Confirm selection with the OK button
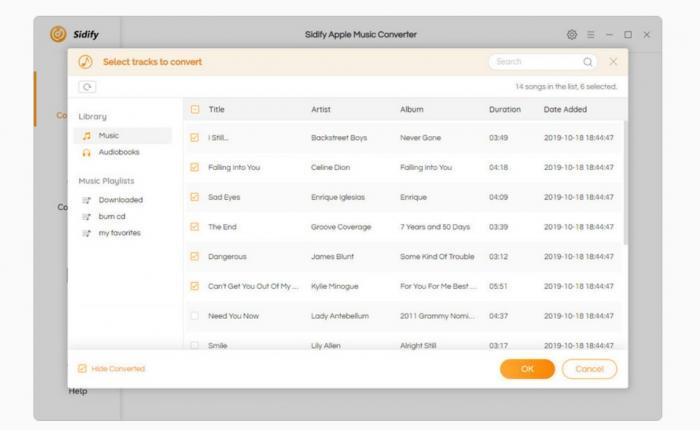Viewport: 700px width, 430px height. 527,369
